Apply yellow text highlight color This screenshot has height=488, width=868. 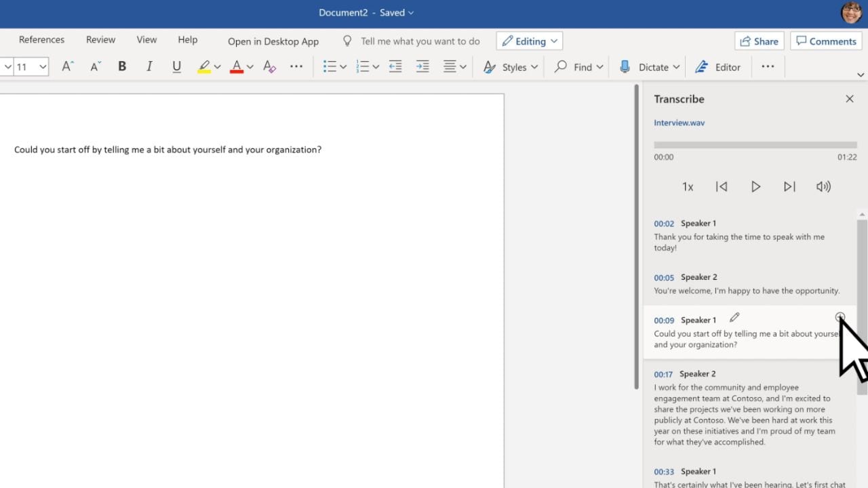(x=204, y=66)
